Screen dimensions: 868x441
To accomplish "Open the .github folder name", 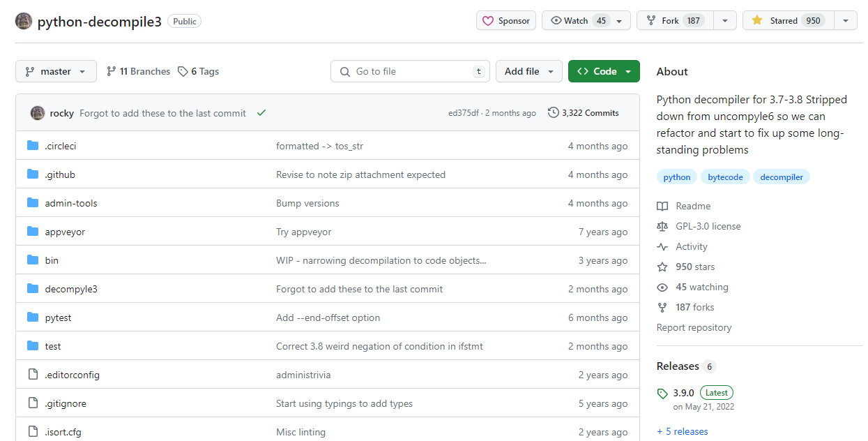I will (x=60, y=174).
